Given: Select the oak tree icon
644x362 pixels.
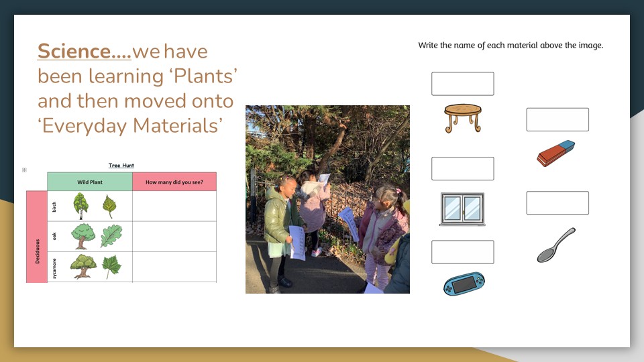Looking at the screenshot, I should pyautogui.click(x=82, y=236).
